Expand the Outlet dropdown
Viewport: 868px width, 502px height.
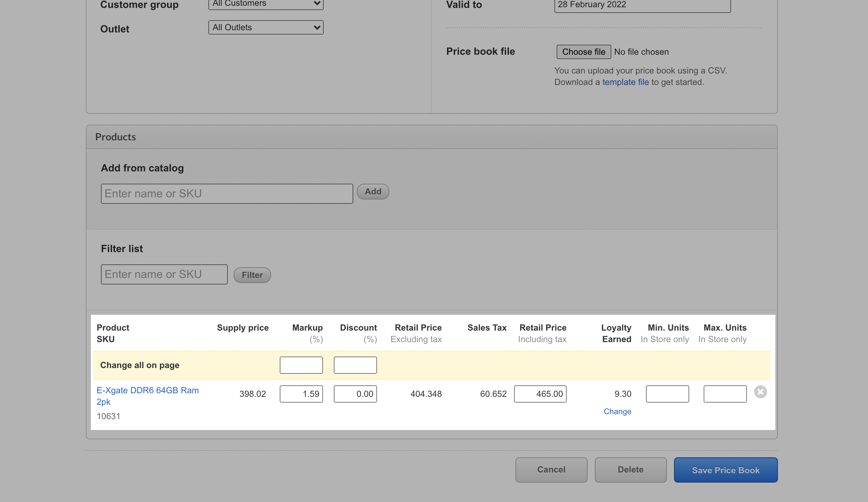click(x=266, y=27)
